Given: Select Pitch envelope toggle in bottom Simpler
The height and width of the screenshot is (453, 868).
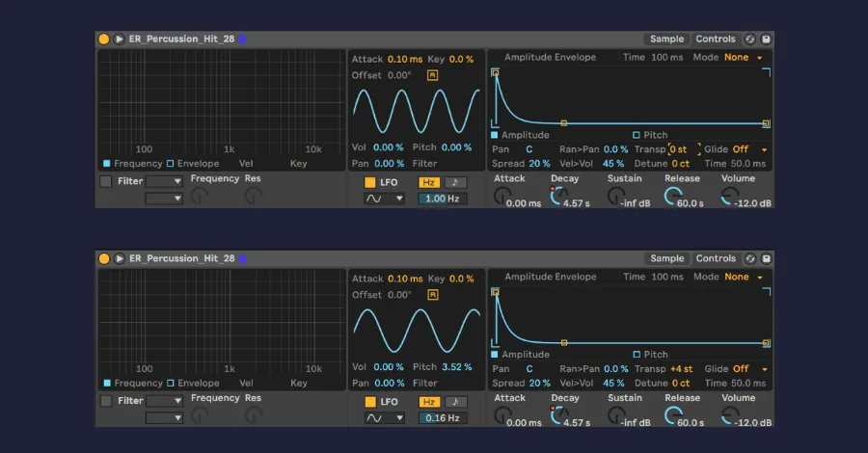Looking at the screenshot, I should pyautogui.click(x=637, y=354).
